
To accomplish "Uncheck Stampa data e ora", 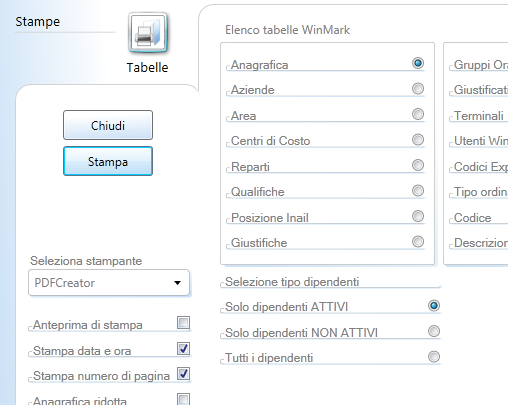I will click(183, 349).
